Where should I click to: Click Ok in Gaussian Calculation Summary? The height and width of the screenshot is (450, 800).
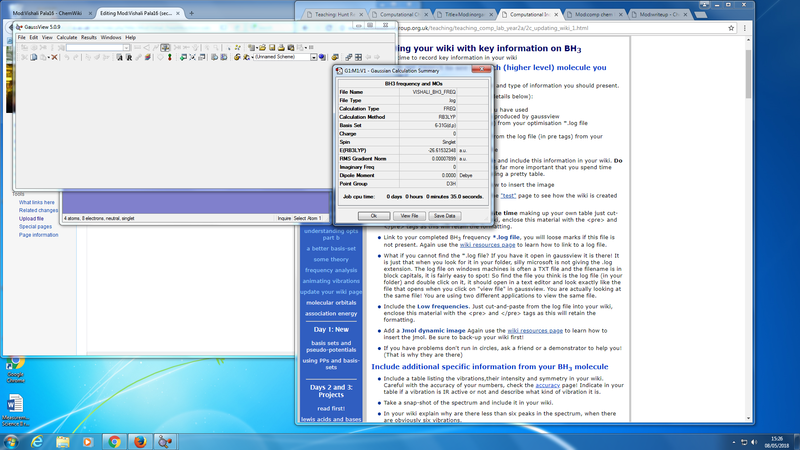tap(373, 216)
